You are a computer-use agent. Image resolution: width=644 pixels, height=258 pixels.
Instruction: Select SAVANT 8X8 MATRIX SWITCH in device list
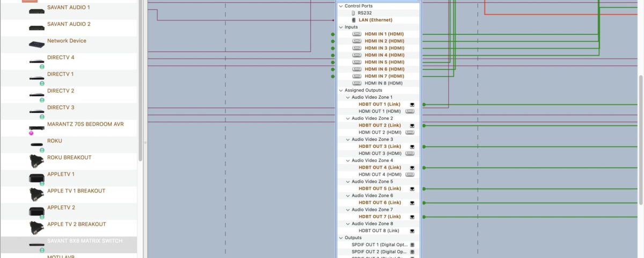[84, 241]
